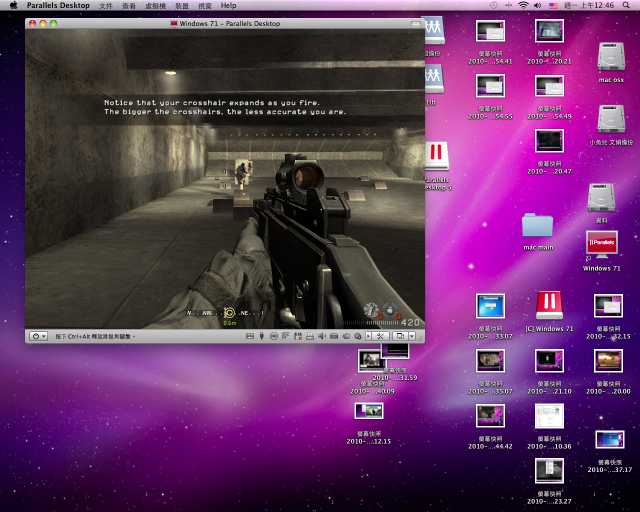Select screenshot thumbnail '2010-...12.15'
Image resolution: width=640 pixels, height=512 pixels.
tap(369, 411)
